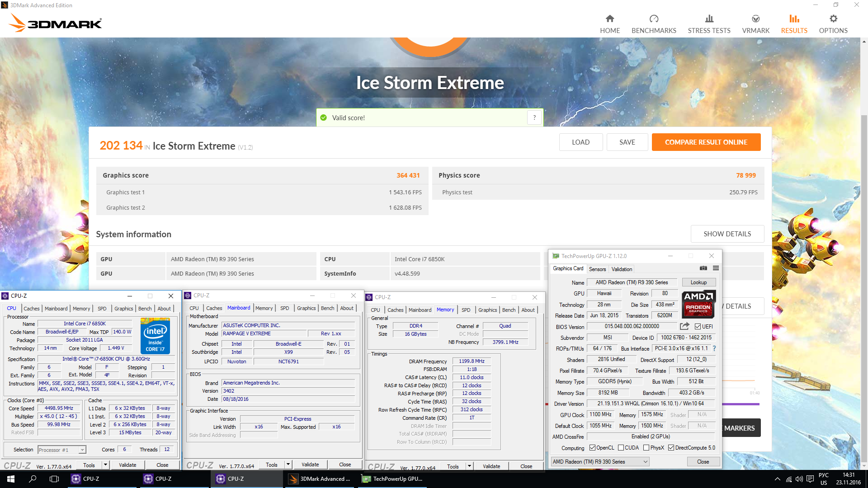
Task: Open Task View from the taskbar
Action: pos(54,479)
